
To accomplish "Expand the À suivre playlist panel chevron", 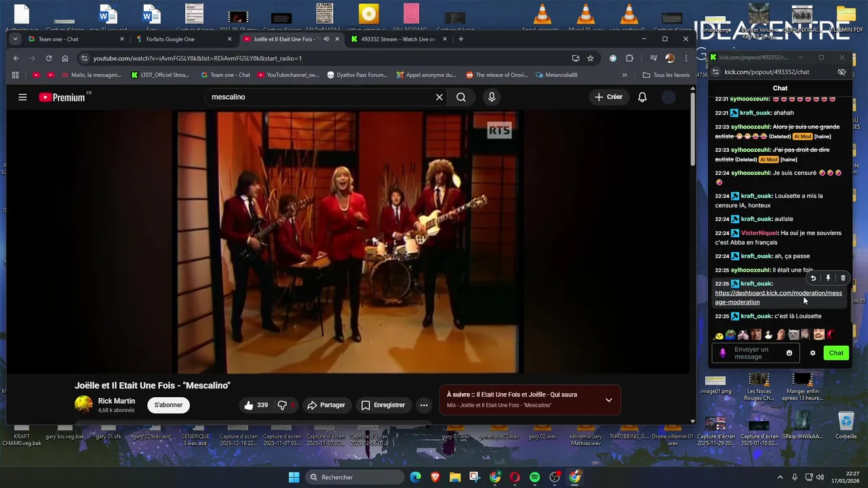I will point(608,400).
